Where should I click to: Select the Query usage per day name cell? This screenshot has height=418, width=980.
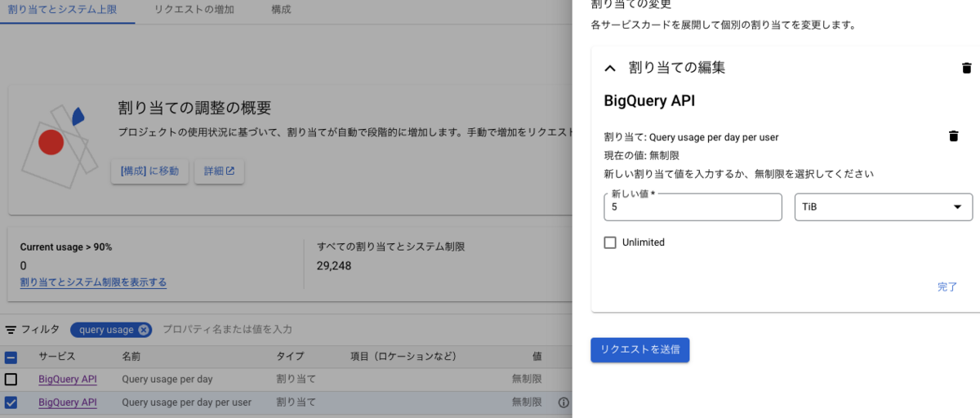click(x=167, y=380)
